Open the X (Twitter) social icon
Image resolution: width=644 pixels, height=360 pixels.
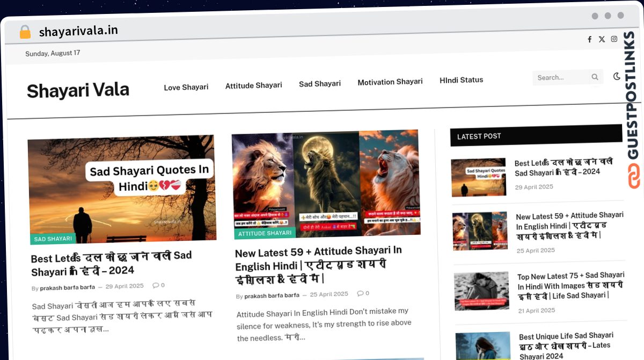(x=602, y=39)
